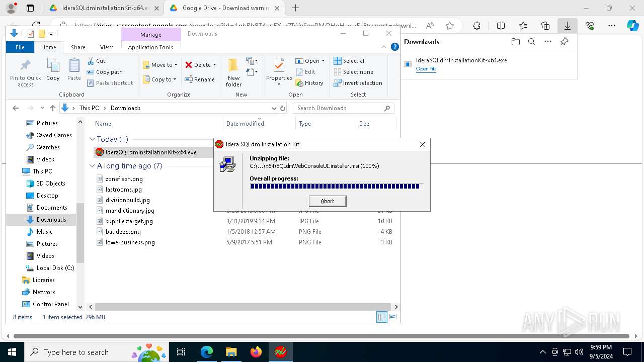The image size is (644, 362).
Task: Click the Paste icon in ribbon
Action: [74, 65]
